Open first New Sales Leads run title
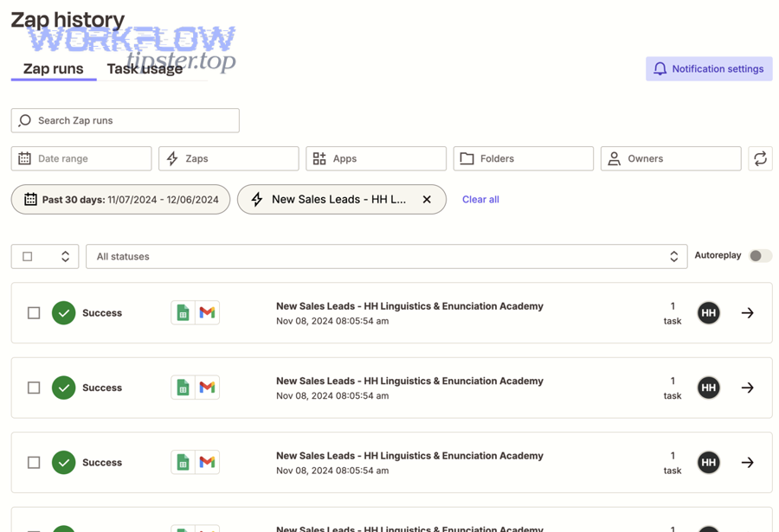The width and height of the screenshot is (779, 532). coord(410,306)
